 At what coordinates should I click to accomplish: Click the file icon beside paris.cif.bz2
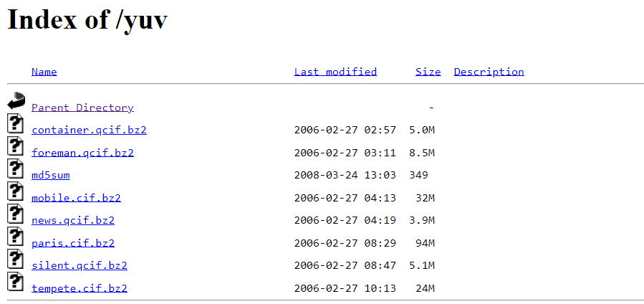[x=15, y=236]
